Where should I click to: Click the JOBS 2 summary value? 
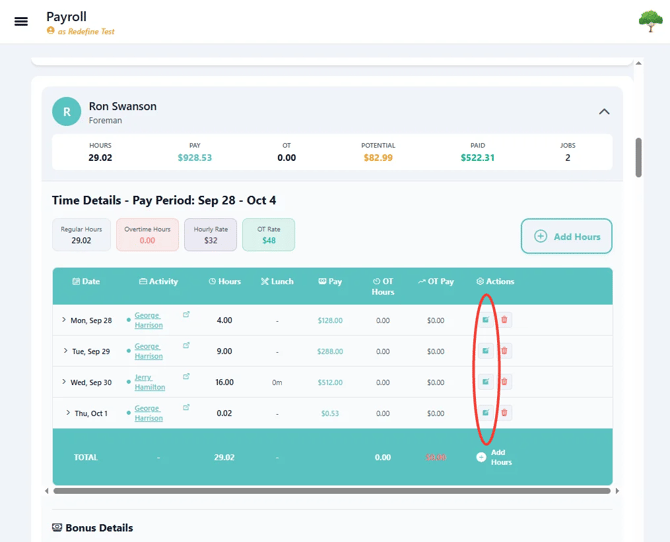[567, 158]
